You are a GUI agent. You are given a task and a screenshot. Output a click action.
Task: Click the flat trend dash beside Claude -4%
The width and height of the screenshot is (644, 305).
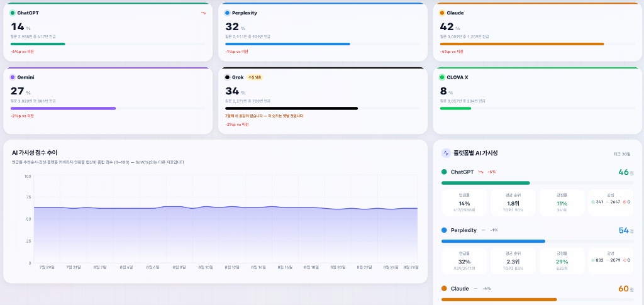pos(475,289)
